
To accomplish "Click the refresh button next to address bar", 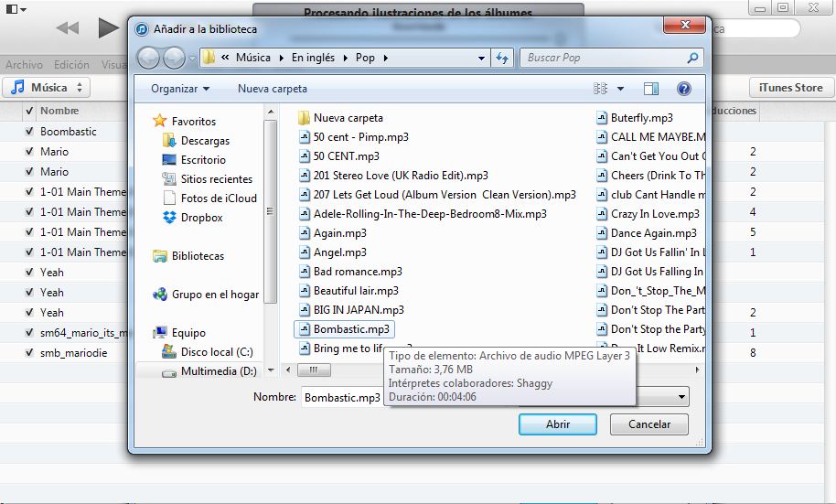I will tap(502, 58).
